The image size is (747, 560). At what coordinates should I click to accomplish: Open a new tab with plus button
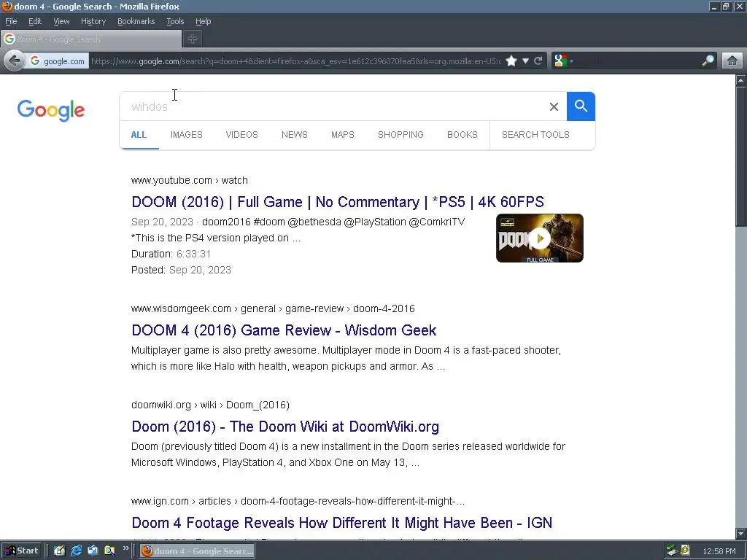pyautogui.click(x=193, y=39)
